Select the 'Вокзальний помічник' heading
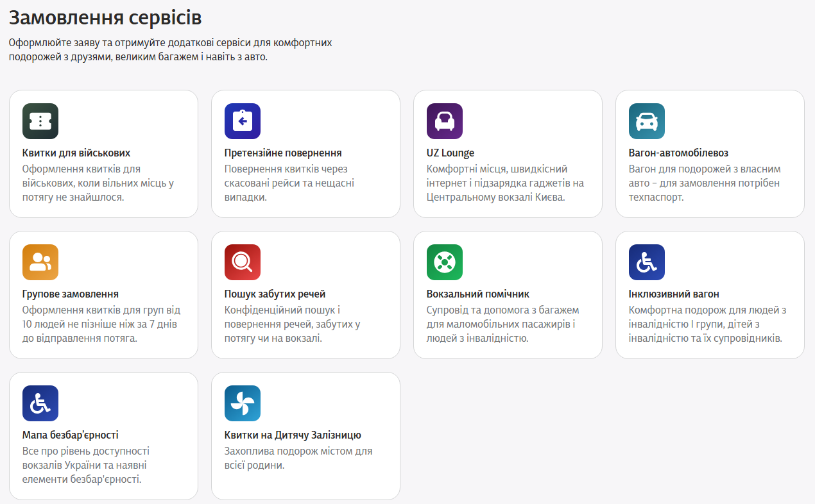This screenshot has width=815, height=504. click(x=478, y=294)
